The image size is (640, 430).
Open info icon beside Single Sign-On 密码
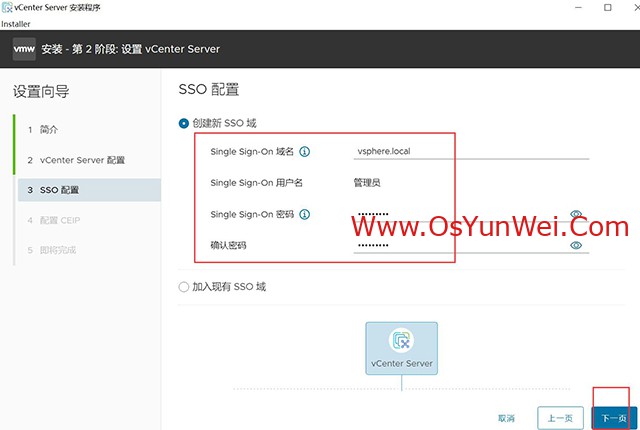click(304, 214)
